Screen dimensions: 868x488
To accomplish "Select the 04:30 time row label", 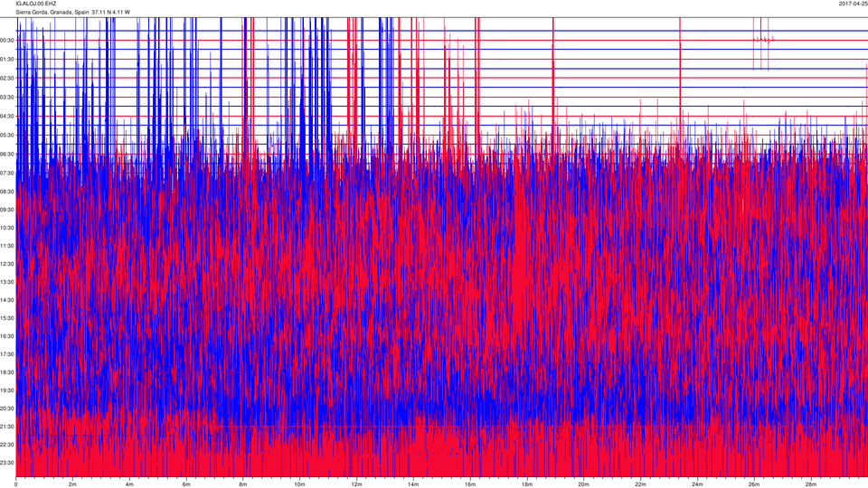I will click(7, 117).
